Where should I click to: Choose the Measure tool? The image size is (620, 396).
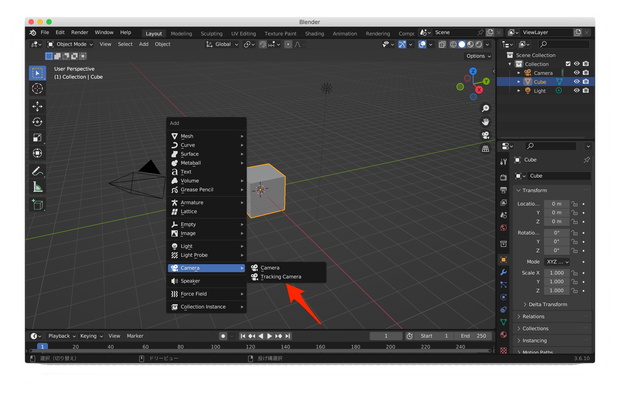tap(38, 187)
